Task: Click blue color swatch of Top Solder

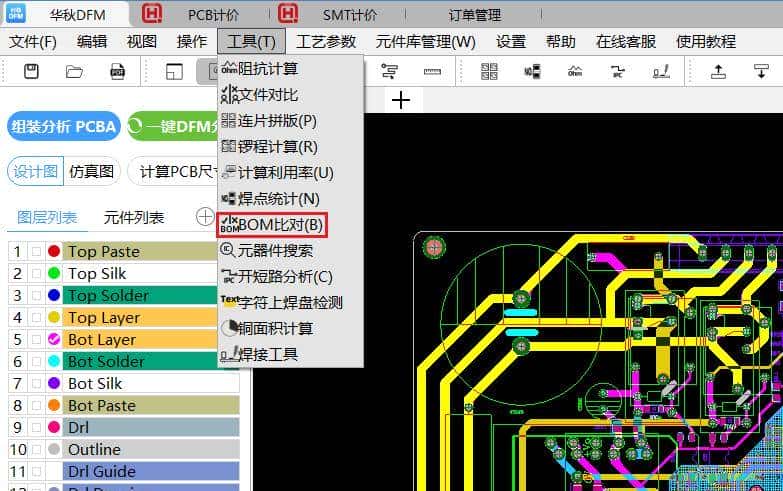Action: 54,295
